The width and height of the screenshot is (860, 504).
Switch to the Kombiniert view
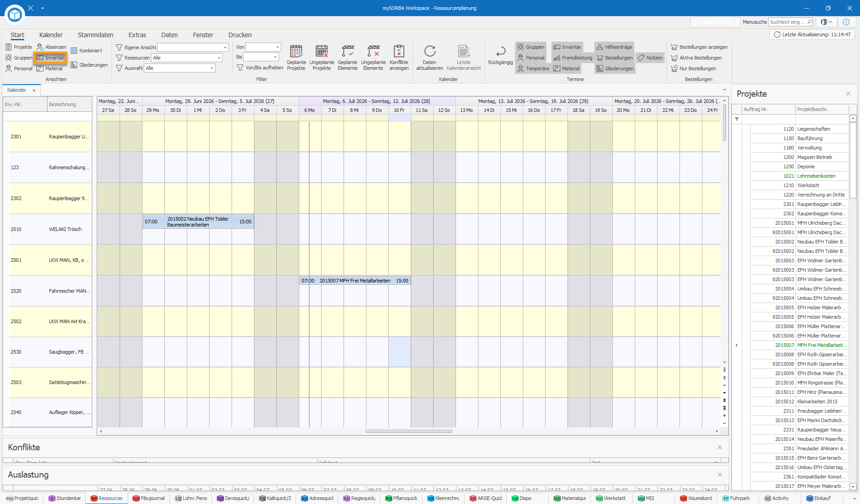[87, 51]
